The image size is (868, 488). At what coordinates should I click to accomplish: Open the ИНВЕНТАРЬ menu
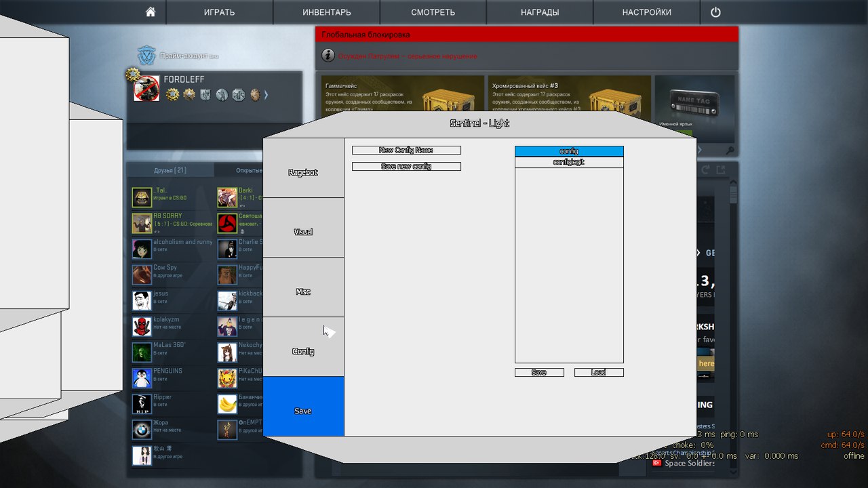(x=327, y=12)
